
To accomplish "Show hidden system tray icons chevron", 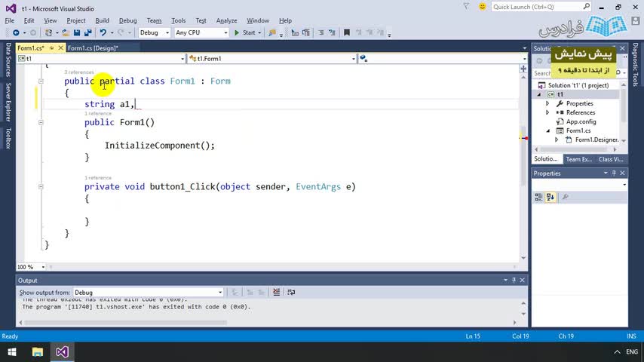I will [617, 352].
